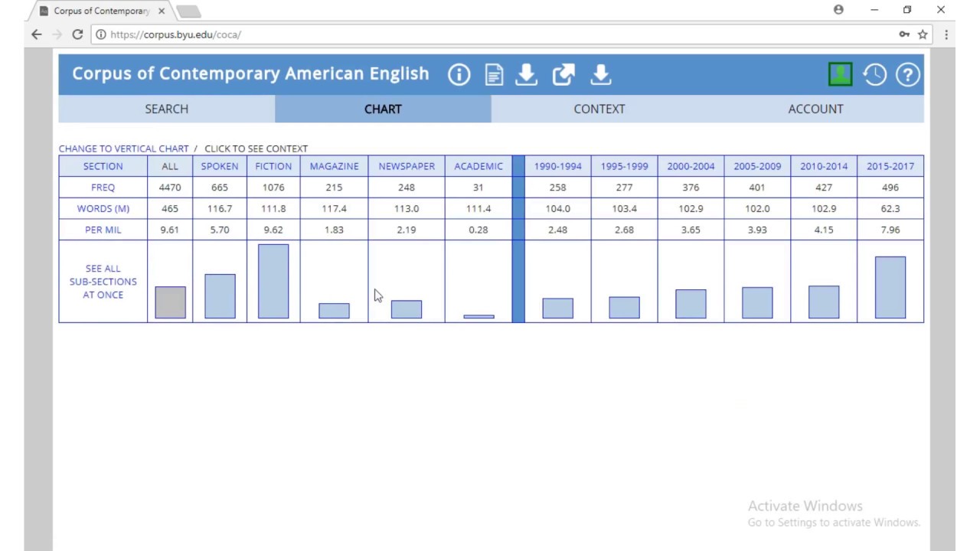980x551 pixels.
Task: Click NEWSPAPER words value 113.0
Action: [407, 208]
